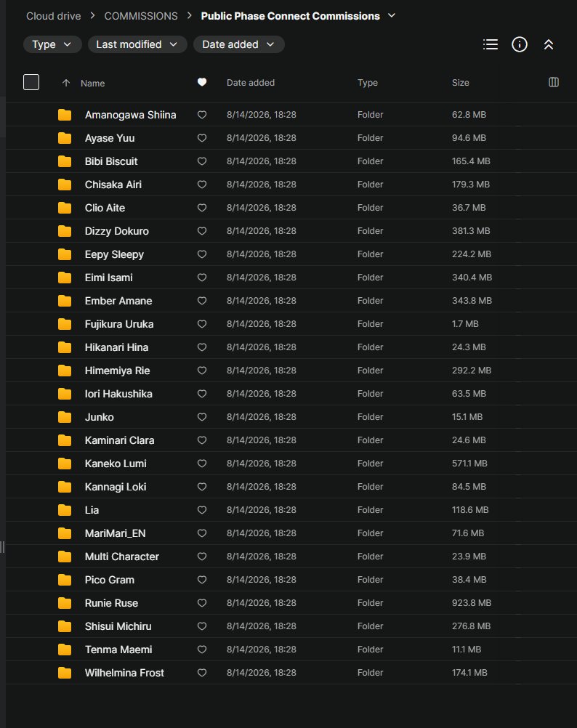577x728 pixels.
Task: Favorite the Kaminari Clara folder heart
Action: pos(202,440)
